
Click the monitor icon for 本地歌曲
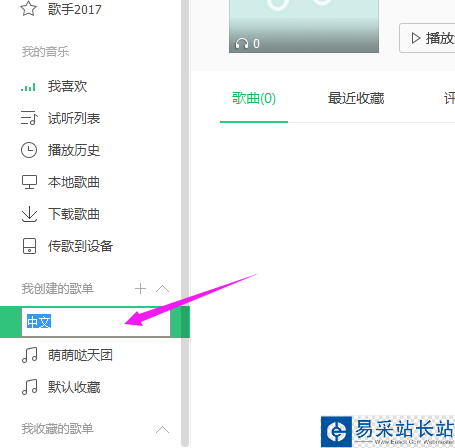pos(29,182)
